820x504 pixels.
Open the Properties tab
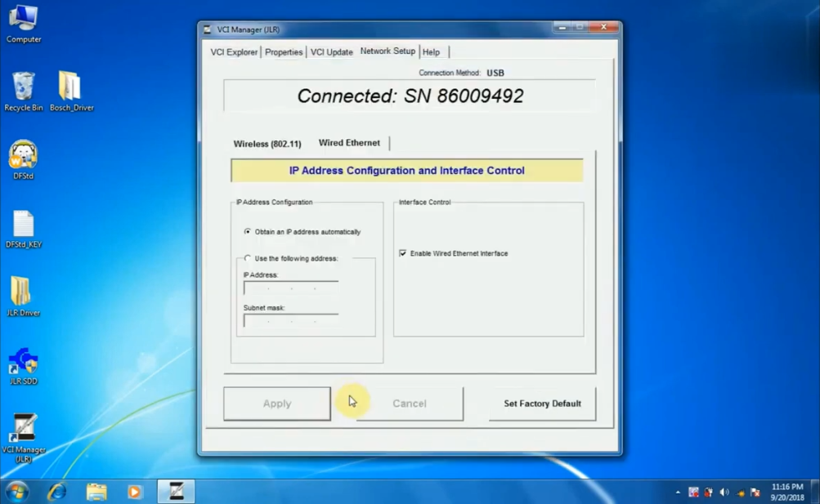point(284,51)
